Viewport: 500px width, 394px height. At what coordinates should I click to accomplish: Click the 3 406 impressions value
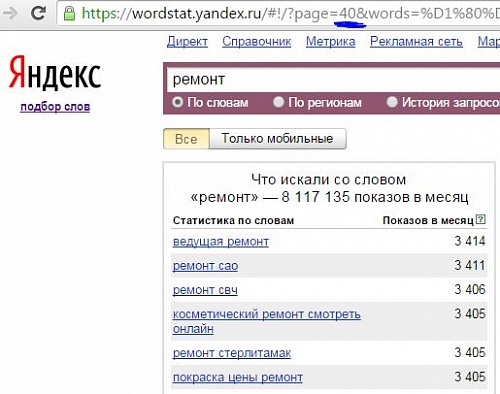coord(470,290)
